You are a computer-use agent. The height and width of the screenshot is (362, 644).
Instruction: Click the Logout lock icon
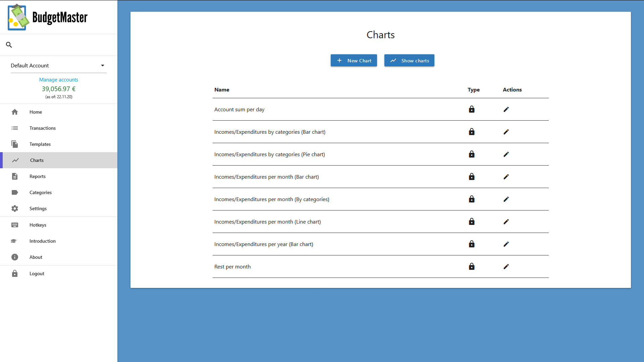pyautogui.click(x=15, y=274)
